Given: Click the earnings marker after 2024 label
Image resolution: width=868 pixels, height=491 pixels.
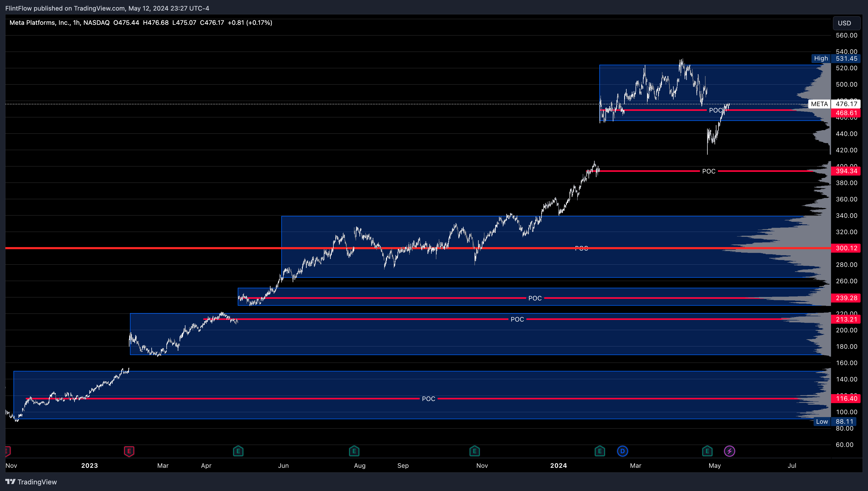Looking at the screenshot, I should (x=599, y=451).
